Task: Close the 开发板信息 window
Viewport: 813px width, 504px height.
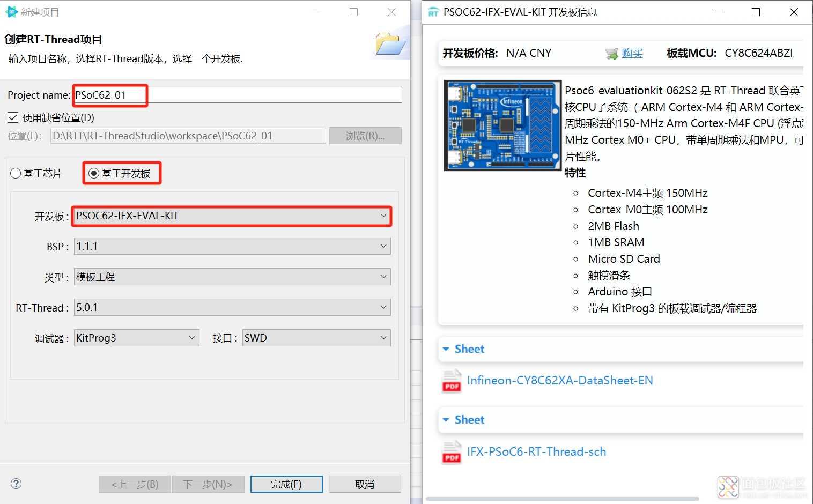Action: click(794, 12)
